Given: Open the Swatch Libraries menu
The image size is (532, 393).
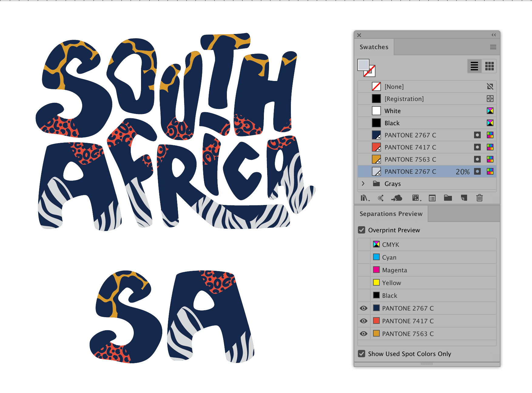Looking at the screenshot, I should point(365,198).
